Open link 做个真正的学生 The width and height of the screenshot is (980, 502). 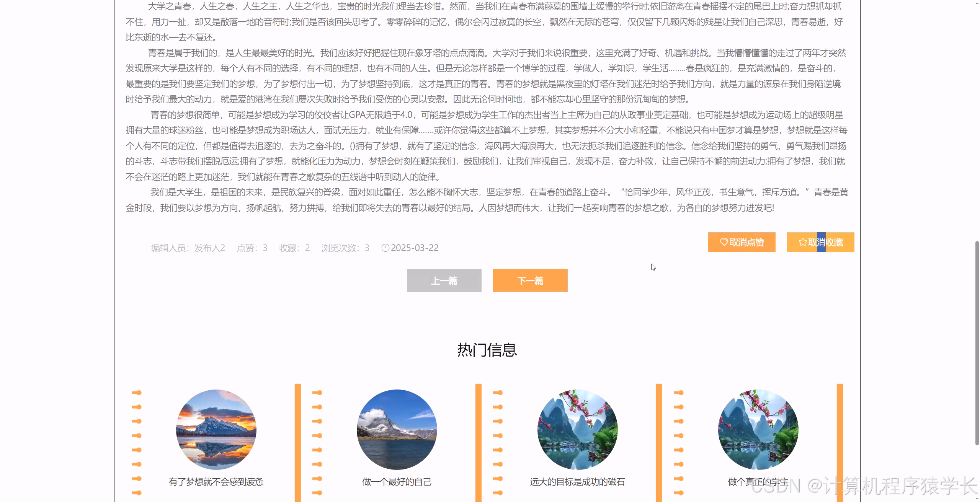coord(758,482)
